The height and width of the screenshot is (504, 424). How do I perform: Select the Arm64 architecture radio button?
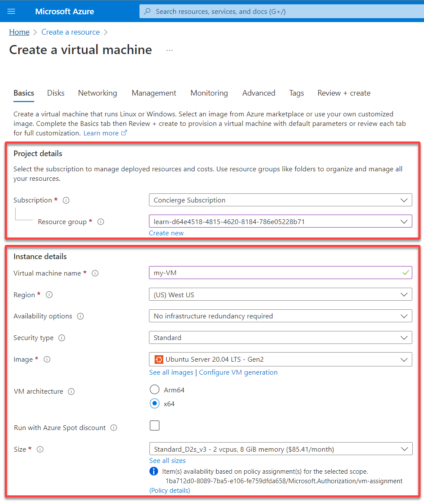pyautogui.click(x=155, y=389)
